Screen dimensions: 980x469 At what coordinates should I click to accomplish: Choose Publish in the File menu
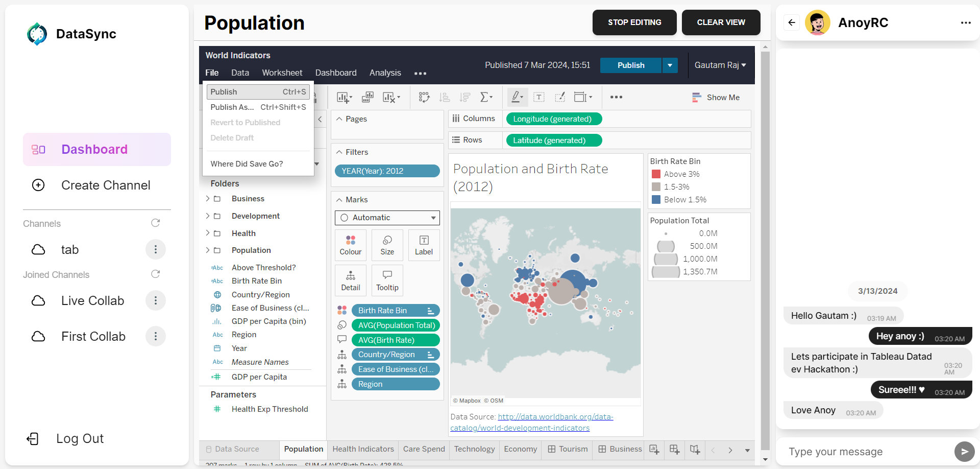tap(258, 92)
